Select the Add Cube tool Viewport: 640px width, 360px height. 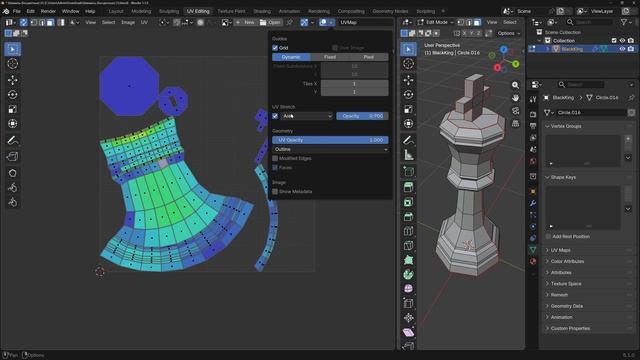point(408,171)
